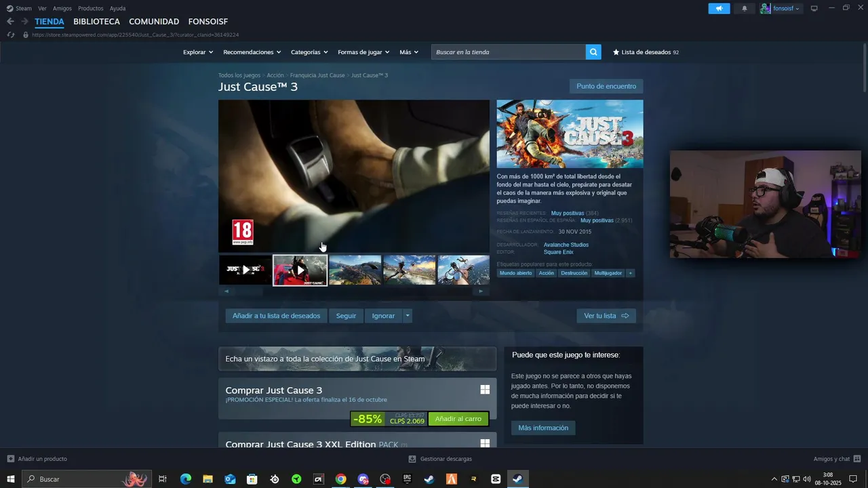Open developer Avalanche Studios link

566,245
